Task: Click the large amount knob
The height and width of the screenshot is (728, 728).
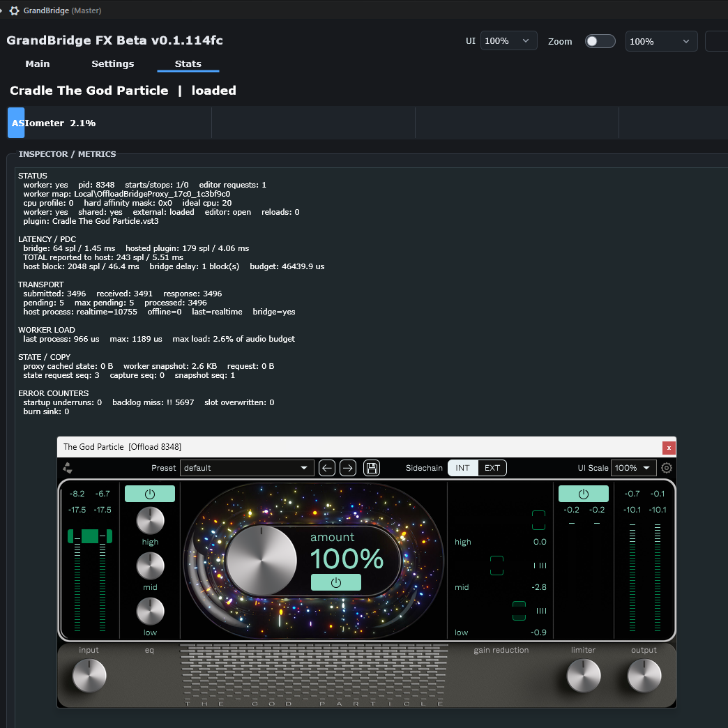Action: click(261, 561)
